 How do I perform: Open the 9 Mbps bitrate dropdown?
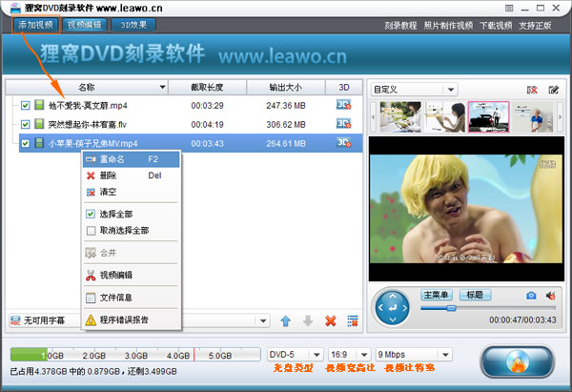coord(445,355)
